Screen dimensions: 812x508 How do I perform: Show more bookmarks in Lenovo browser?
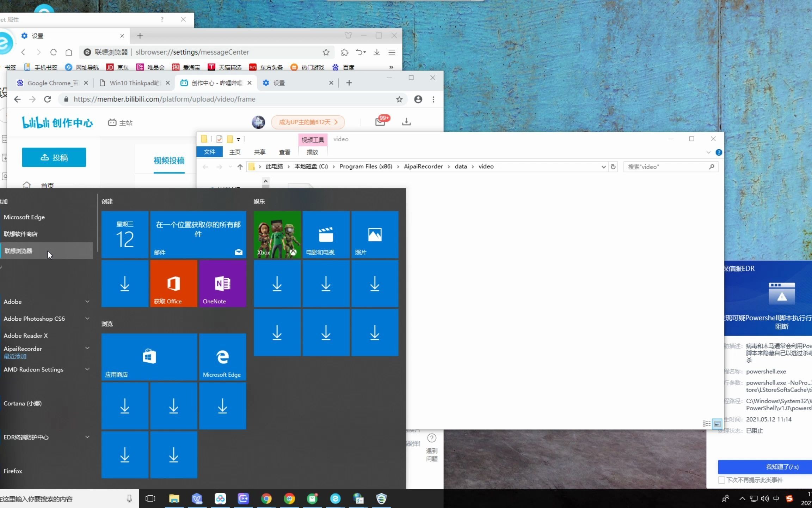(391, 67)
